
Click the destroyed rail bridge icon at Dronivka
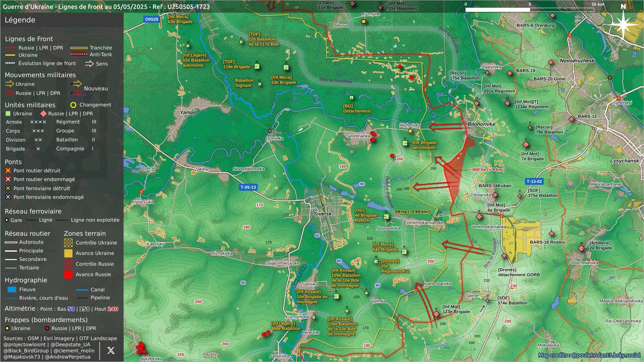pos(270,131)
